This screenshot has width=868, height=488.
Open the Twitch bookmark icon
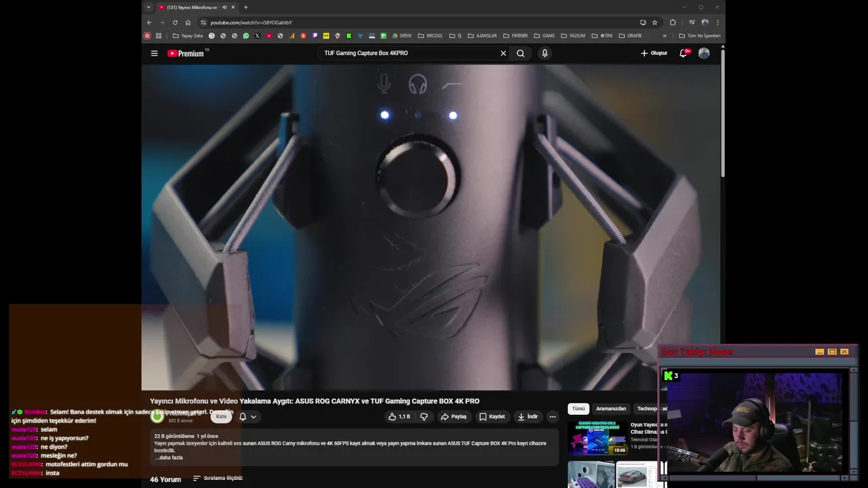pyautogui.click(x=315, y=36)
